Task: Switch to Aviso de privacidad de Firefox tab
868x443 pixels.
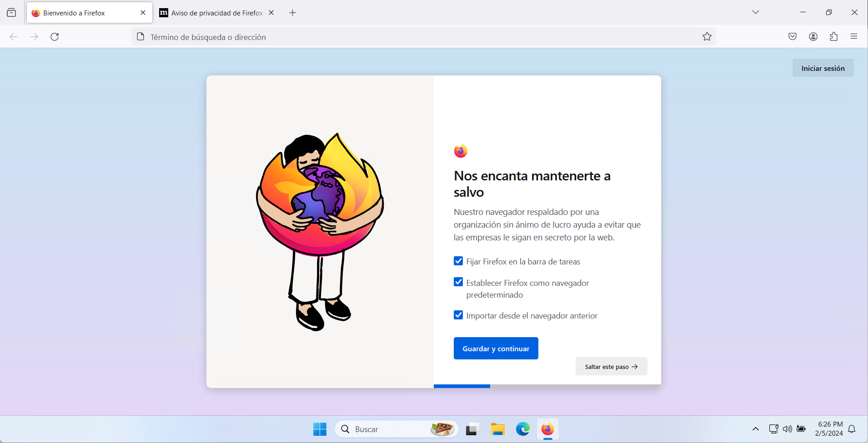Action: coord(216,13)
